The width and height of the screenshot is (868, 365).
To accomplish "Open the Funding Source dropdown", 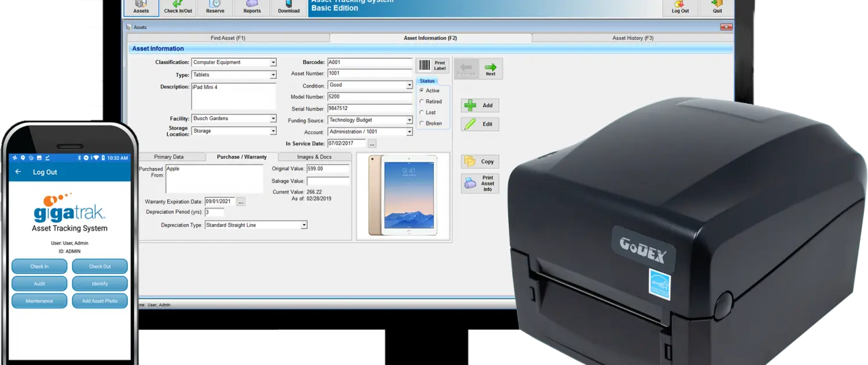I will (x=410, y=121).
